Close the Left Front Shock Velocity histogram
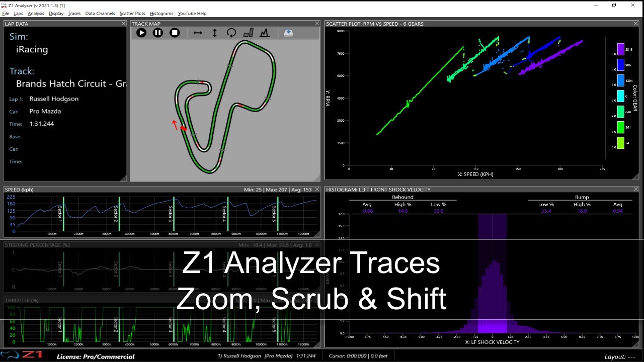 pos(636,190)
